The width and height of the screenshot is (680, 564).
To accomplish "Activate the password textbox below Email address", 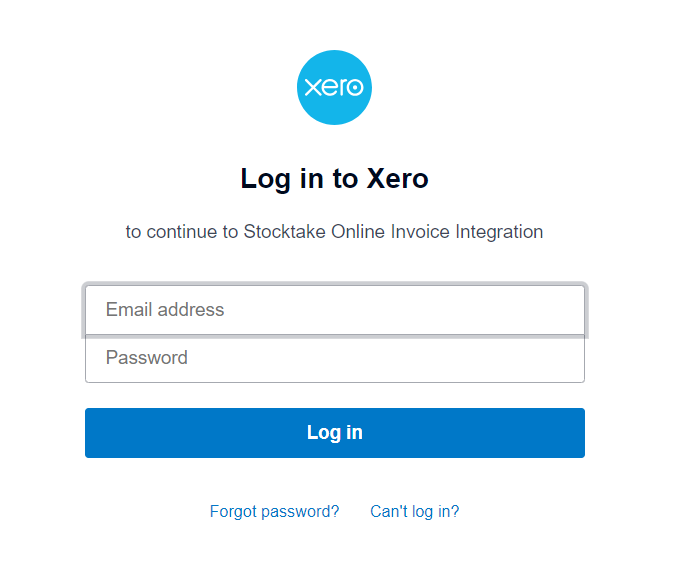I will (334, 358).
